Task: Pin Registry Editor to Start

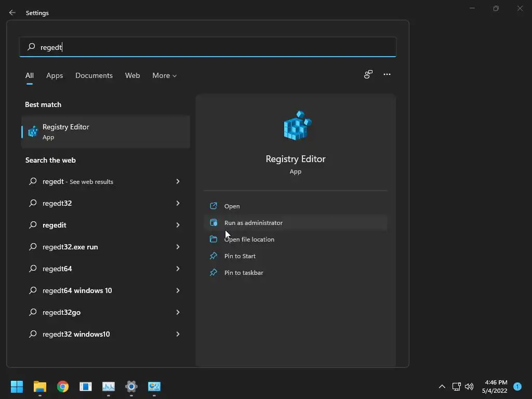Action: pos(296,256)
